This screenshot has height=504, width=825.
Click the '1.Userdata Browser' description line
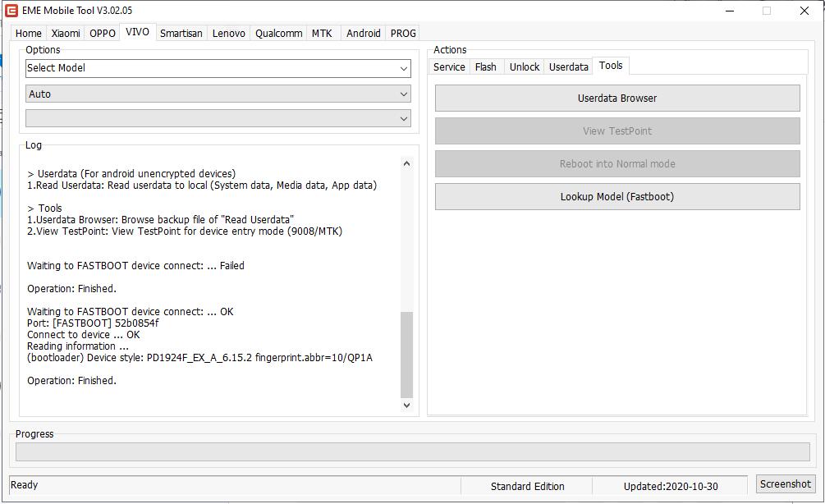click(x=160, y=219)
